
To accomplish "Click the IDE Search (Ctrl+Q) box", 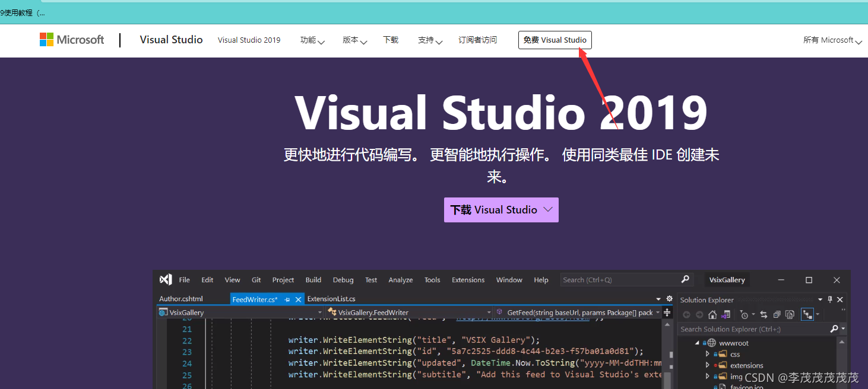I will coord(626,280).
